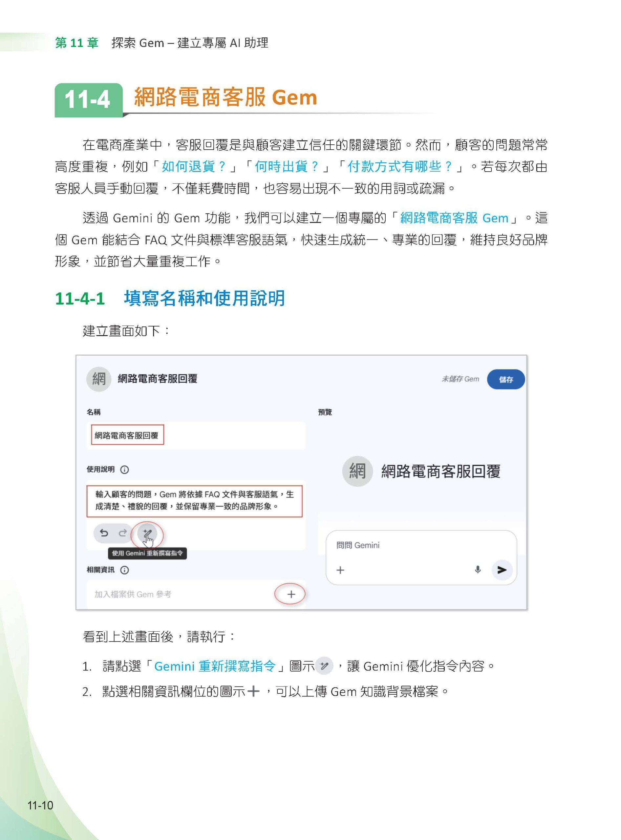
Task: Click the plus icon inside 問問 Gemini box
Action: [x=340, y=570]
